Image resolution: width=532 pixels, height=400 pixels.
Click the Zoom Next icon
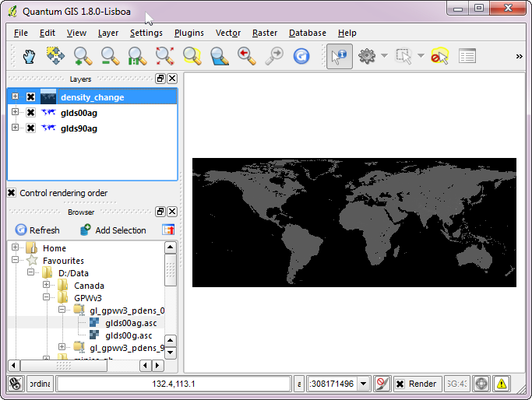(274, 56)
